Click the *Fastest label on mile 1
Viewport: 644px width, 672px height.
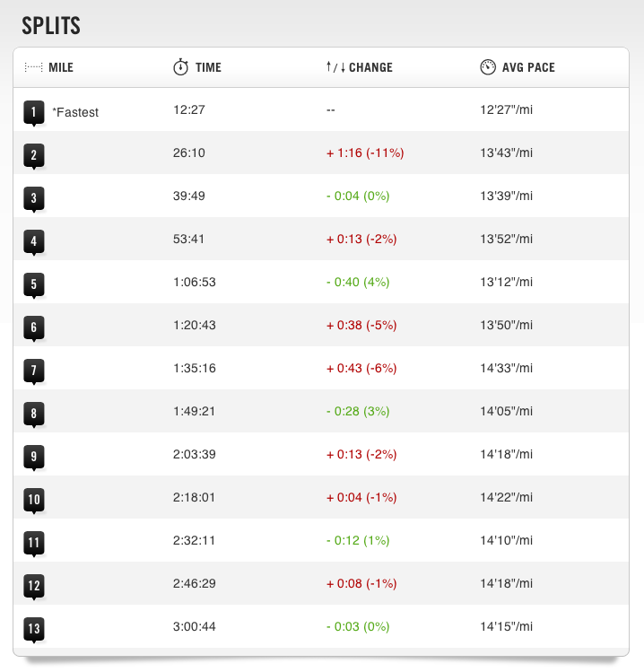coord(75,112)
